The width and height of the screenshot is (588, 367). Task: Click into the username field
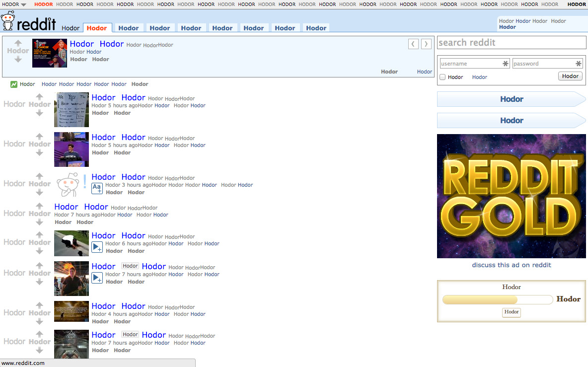(x=475, y=64)
